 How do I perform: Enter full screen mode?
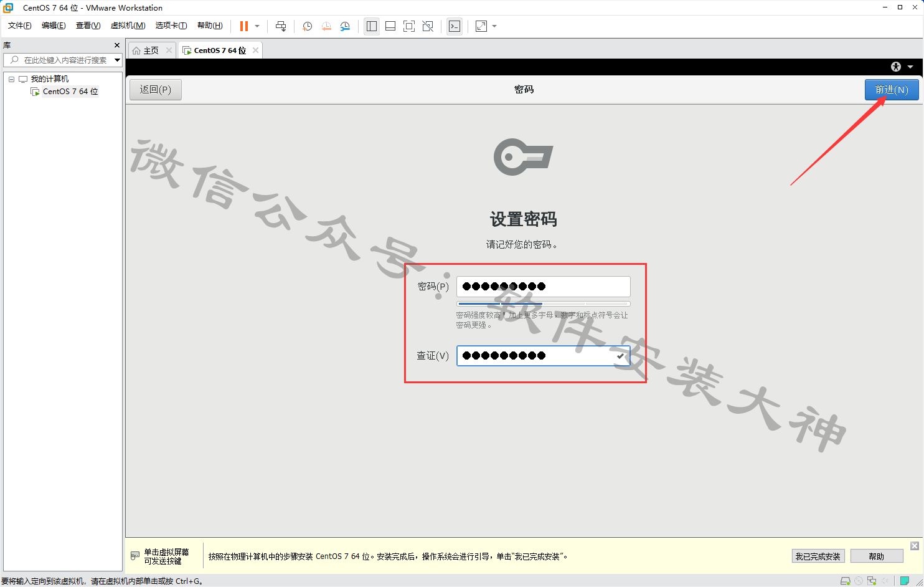409,26
